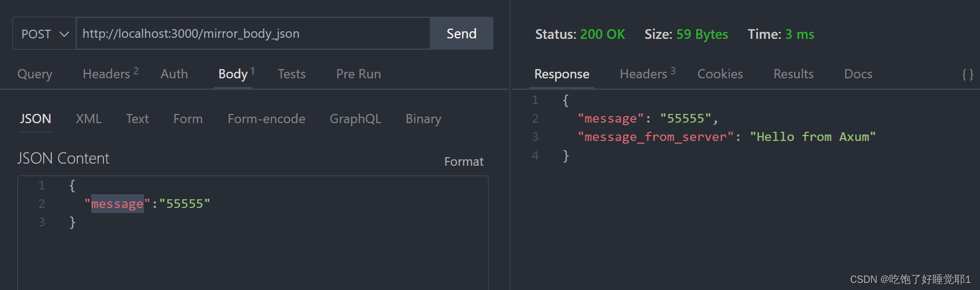Switch to the Auth tab
This screenshot has width=980, height=290.
pyautogui.click(x=174, y=74)
